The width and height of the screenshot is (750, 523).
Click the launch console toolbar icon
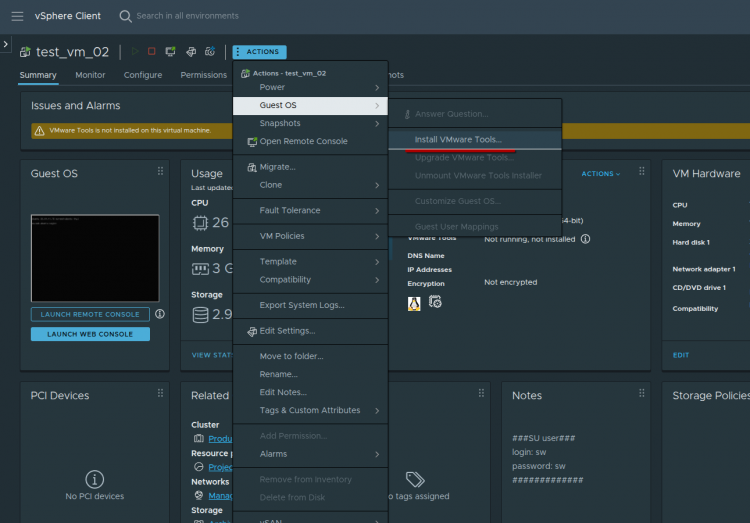pos(170,51)
